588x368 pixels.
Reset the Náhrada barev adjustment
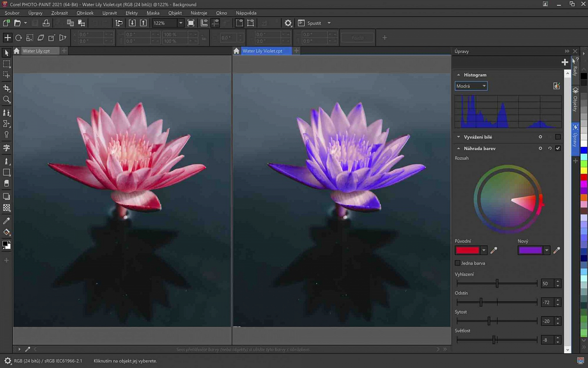pyautogui.click(x=549, y=148)
